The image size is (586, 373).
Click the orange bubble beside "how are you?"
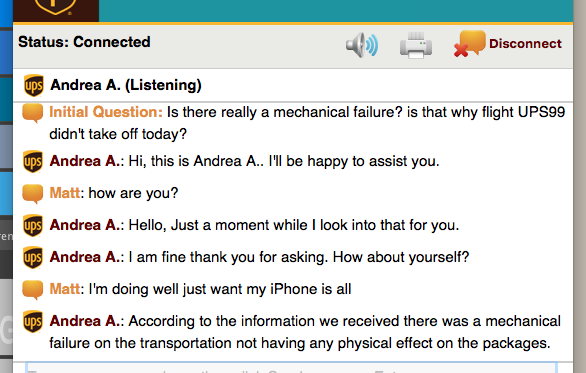point(33,194)
